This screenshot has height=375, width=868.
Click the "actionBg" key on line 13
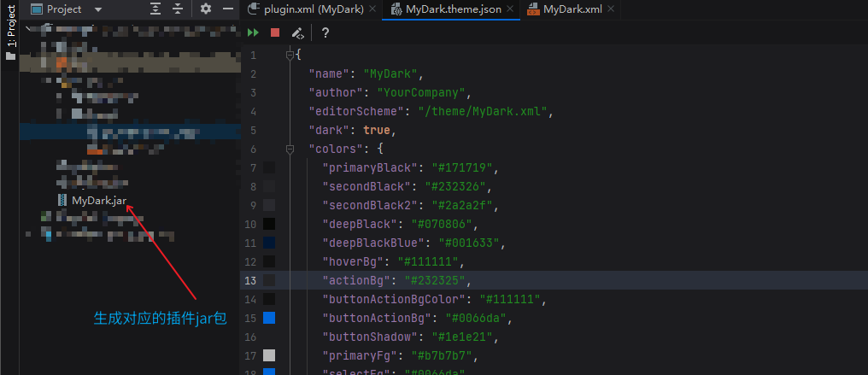coord(356,280)
